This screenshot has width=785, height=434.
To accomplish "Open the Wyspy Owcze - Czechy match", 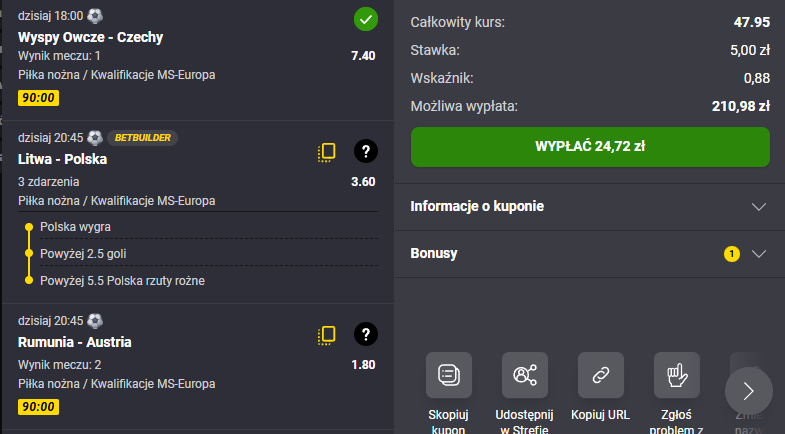I will coord(90,37).
